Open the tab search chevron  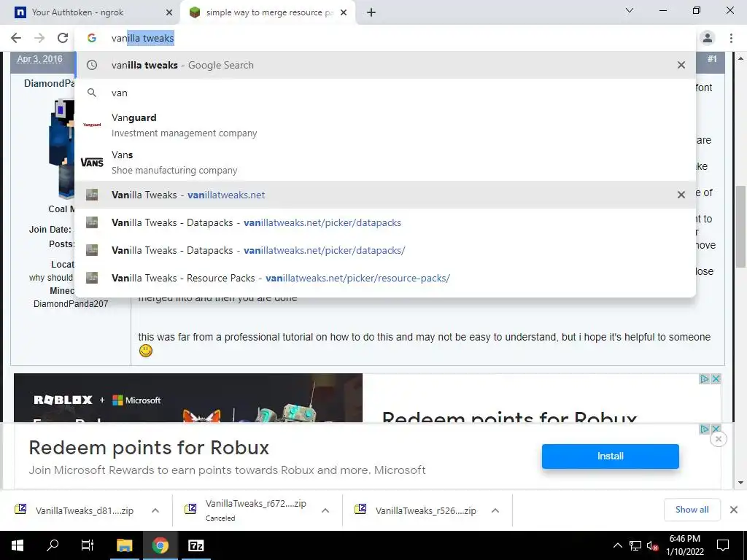pyautogui.click(x=630, y=10)
